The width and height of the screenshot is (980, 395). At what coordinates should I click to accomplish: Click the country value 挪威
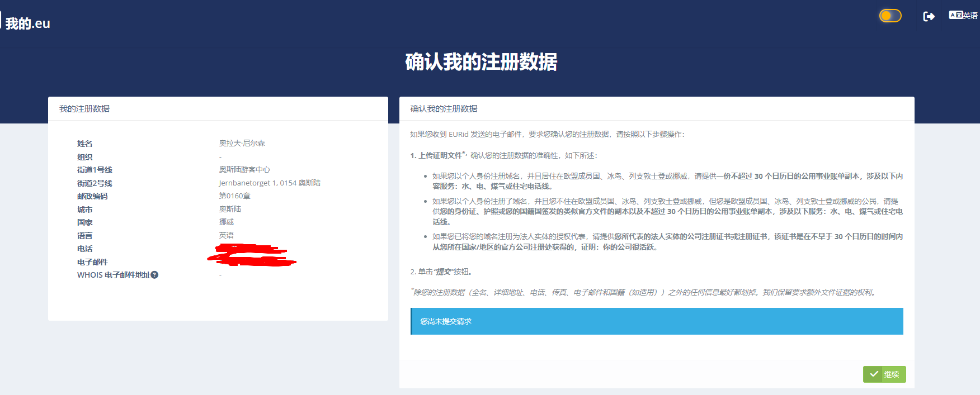point(226,222)
